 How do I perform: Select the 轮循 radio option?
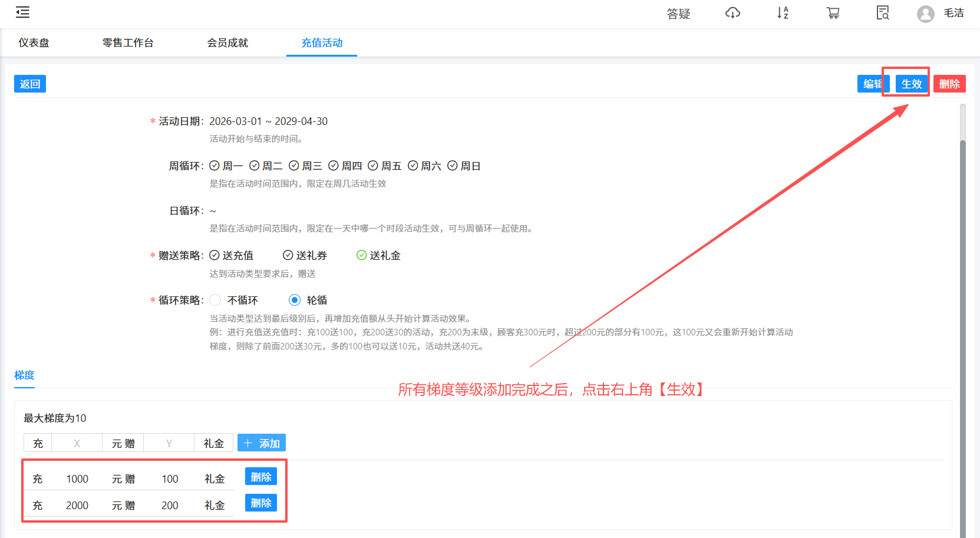tap(295, 300)
